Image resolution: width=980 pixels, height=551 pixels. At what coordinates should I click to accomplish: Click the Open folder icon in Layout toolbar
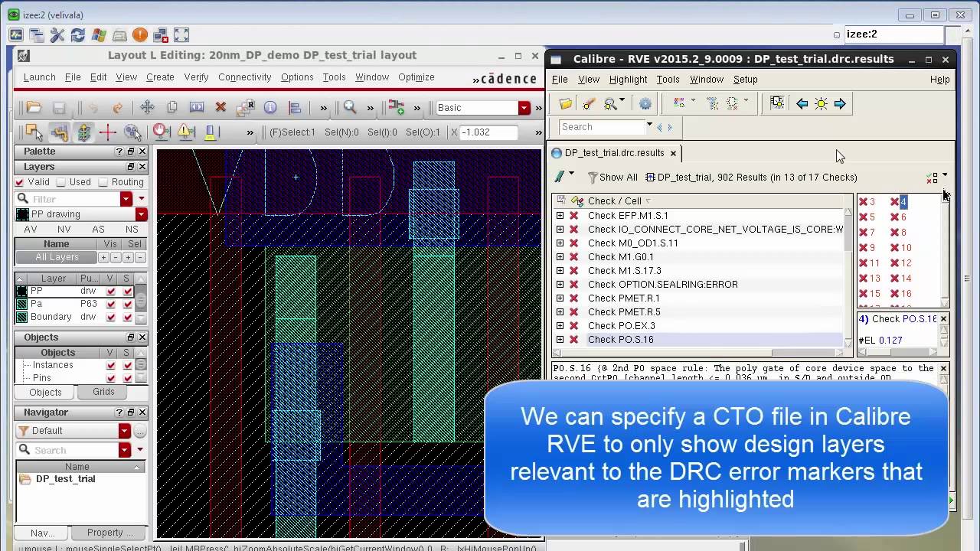coord(33,108)
